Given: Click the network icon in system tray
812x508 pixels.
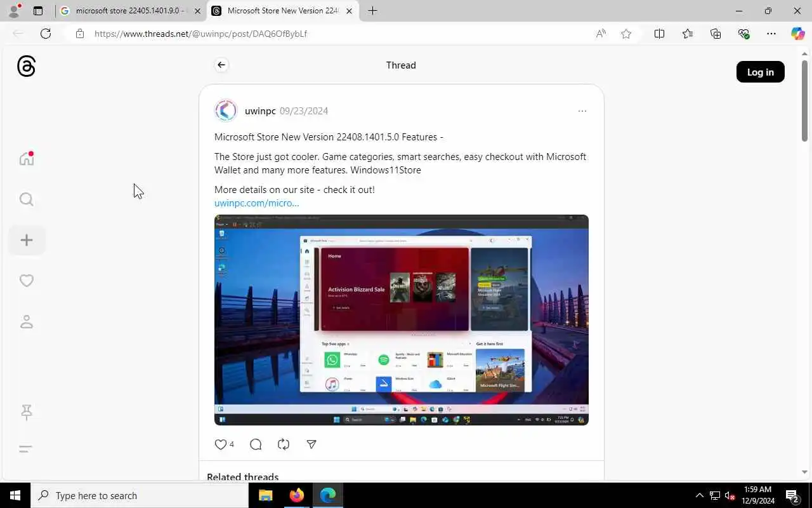Looking at the screenshot, I should (715, 495).
